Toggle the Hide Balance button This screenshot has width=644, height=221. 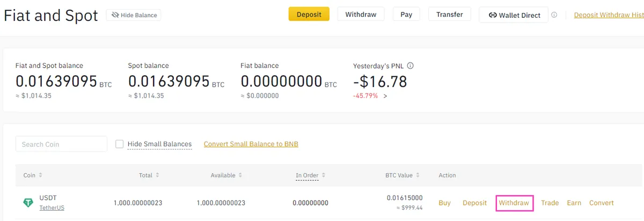coord(134,15)
